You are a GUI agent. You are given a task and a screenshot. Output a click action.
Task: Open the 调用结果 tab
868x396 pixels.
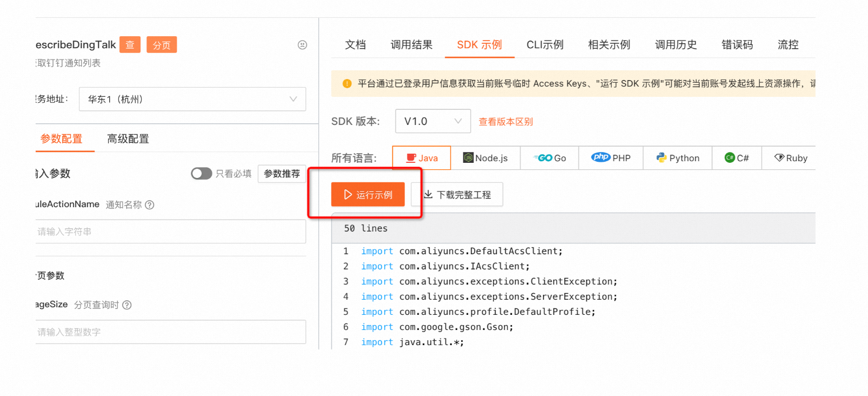pyautogui.click(x=411, y=45)
